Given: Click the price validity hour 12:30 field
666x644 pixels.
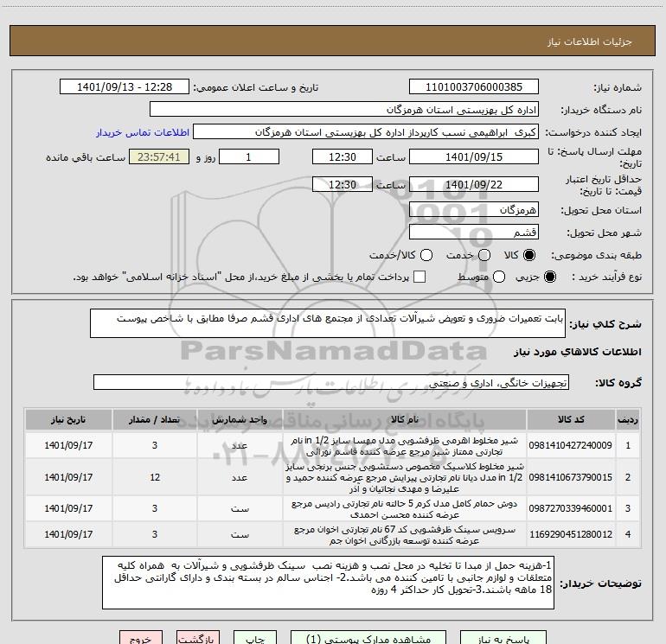Looking at the screenshot, I should pyautogui.click(x=343, y=185).
